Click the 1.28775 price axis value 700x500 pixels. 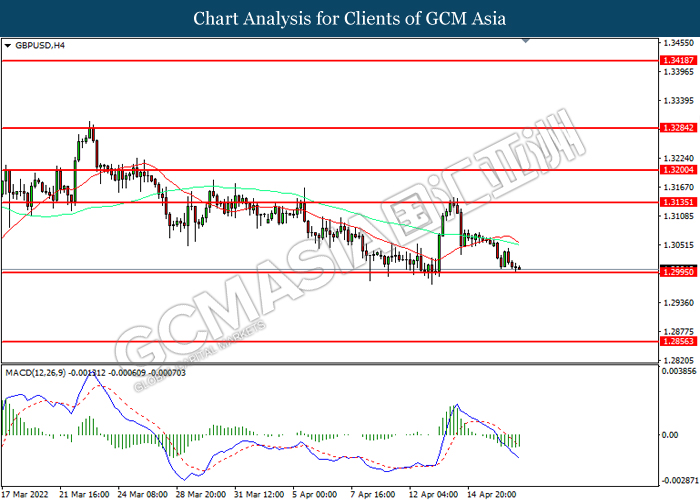pos(679,332)
